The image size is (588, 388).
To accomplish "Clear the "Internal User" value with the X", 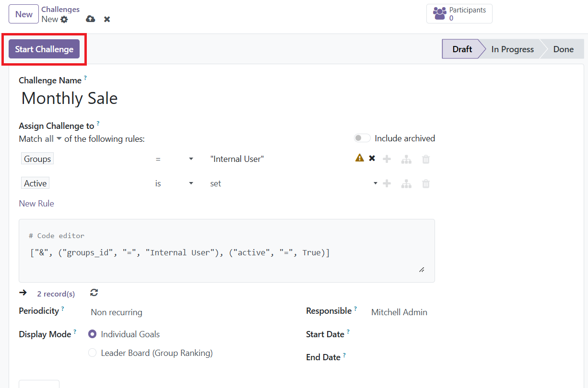I will pos(372,158).
